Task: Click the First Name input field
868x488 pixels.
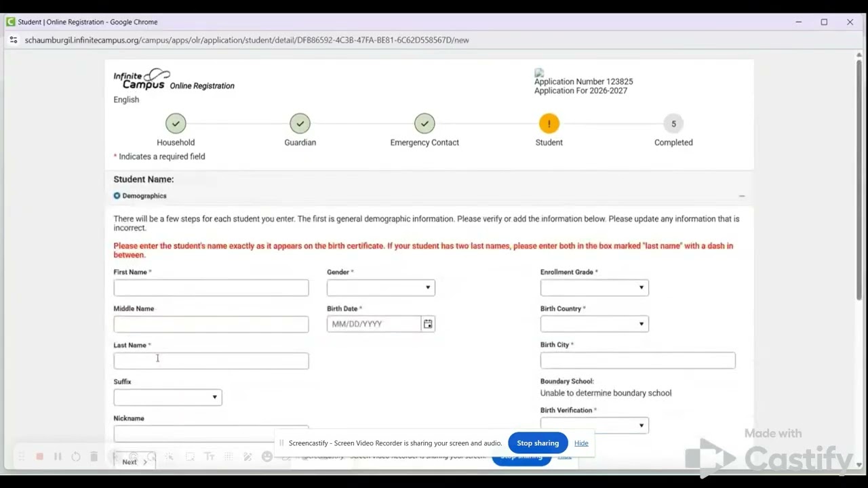Action: [x=211, y=287]
